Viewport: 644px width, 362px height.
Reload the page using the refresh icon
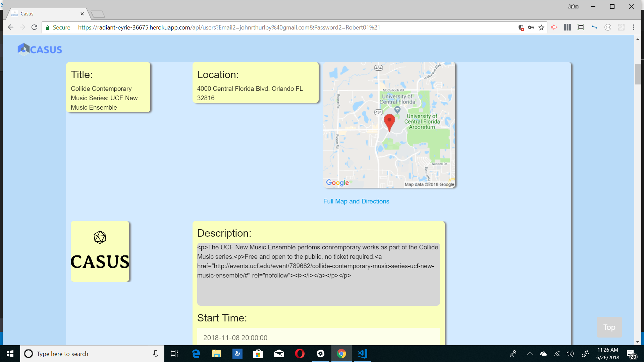pyautogui.click(x=34, y=27)
